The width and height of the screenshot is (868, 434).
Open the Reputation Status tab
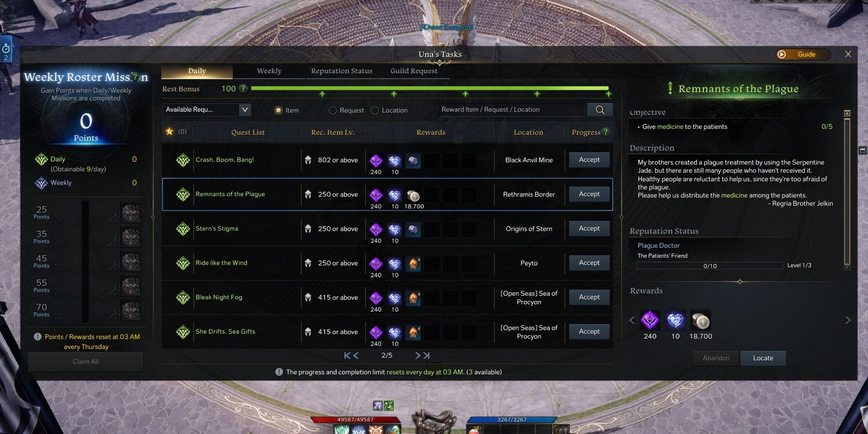pos(342,71)
